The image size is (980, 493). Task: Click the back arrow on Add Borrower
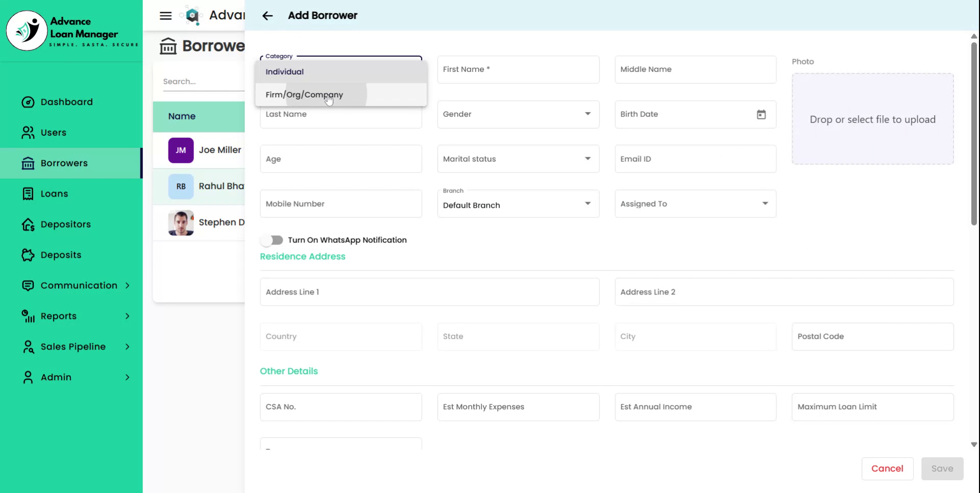267,16
